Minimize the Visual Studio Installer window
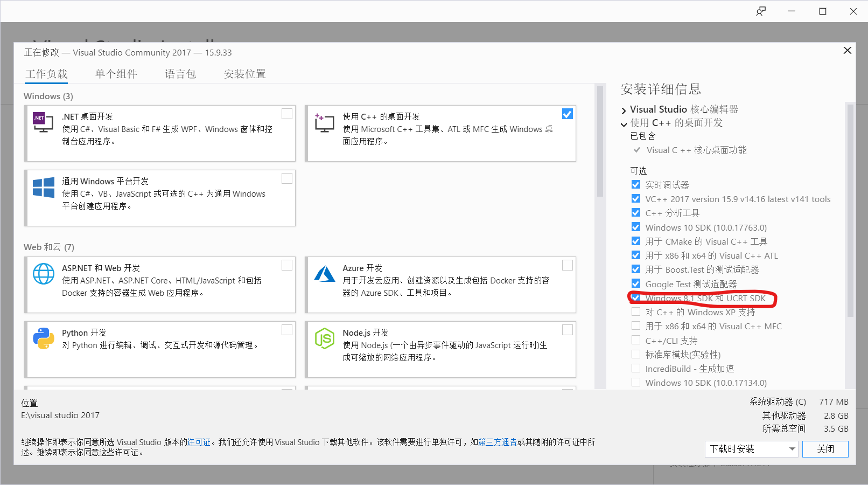 (792, 11)
